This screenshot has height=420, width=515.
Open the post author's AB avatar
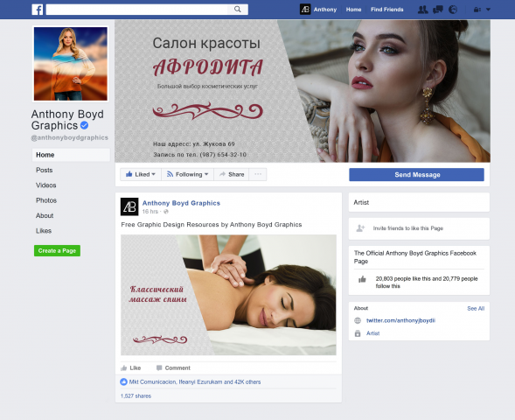pos(129,206)
